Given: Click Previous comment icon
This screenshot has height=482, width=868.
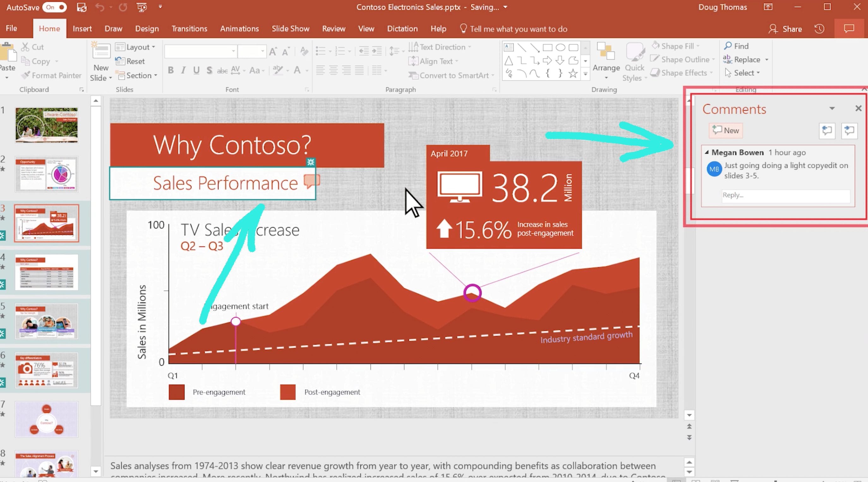Looking at the screenshot, I should [x=827, y=130].
